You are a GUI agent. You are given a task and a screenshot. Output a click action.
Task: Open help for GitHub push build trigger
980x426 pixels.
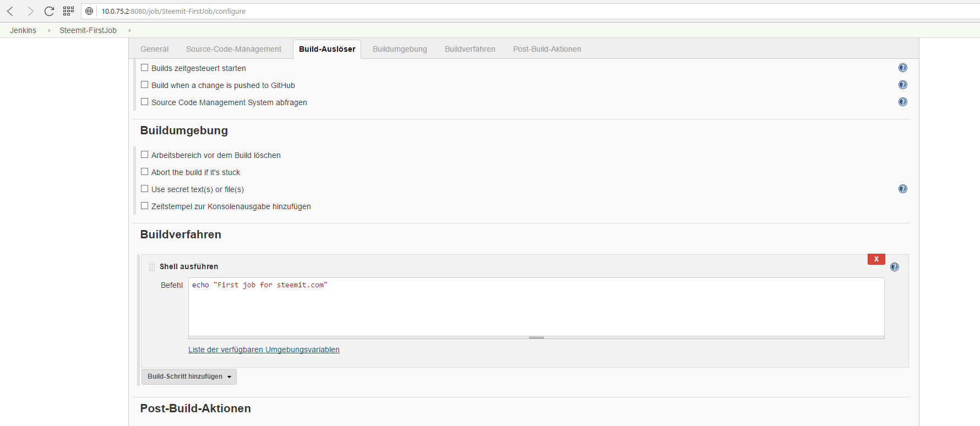coord(903,85)
